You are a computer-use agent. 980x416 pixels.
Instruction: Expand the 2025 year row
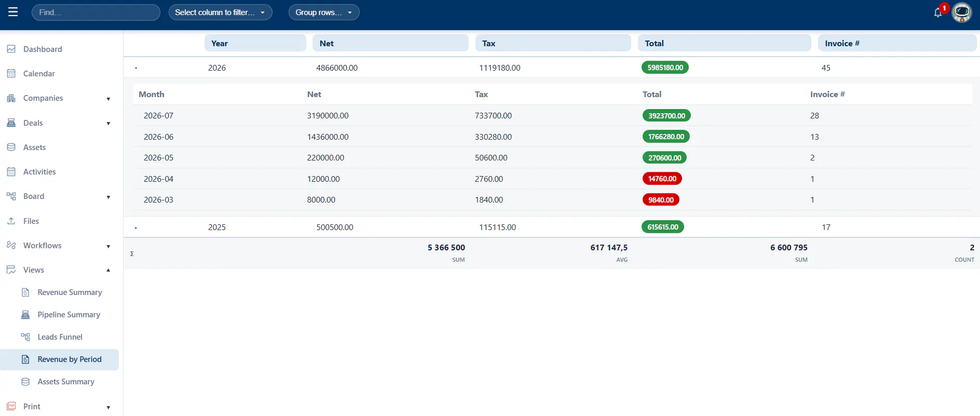[136, 227]
